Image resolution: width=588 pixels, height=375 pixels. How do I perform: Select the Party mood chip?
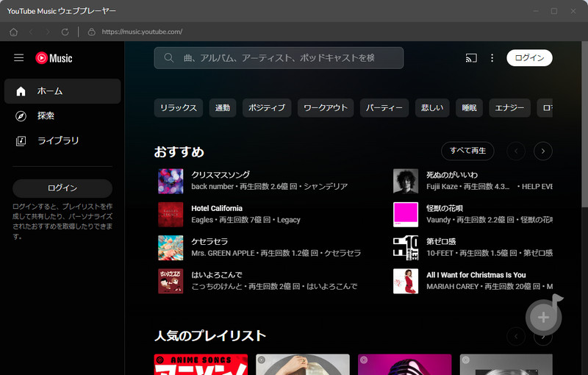click(384, 108)
